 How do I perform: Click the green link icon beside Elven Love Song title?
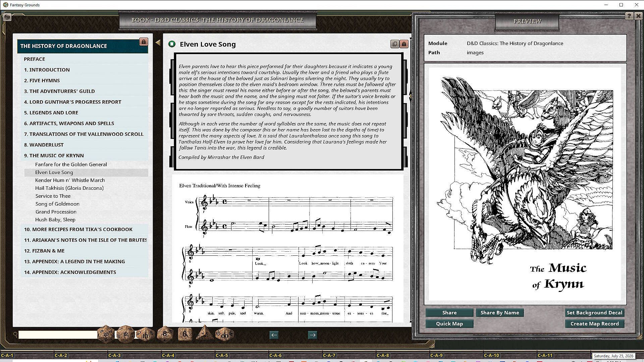click(x=172, y=44)
